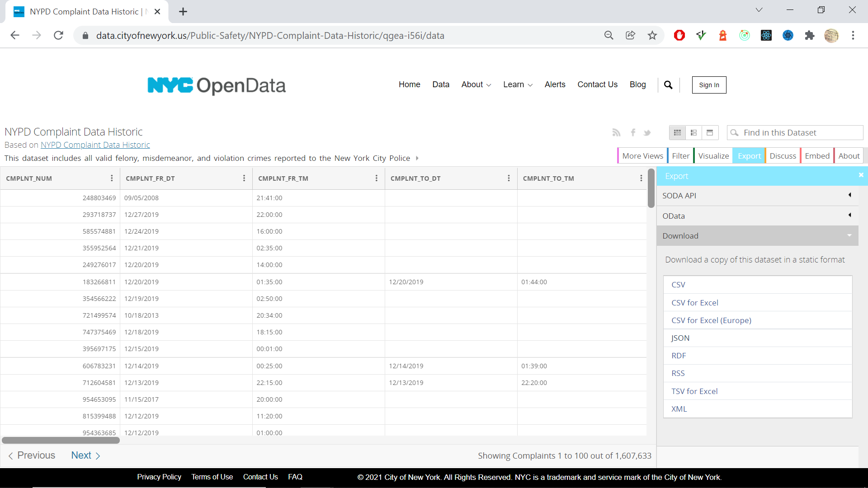Close the NYPD Complaint Data tab
This screenshot has height=488, width=868.
coord(157,12)
